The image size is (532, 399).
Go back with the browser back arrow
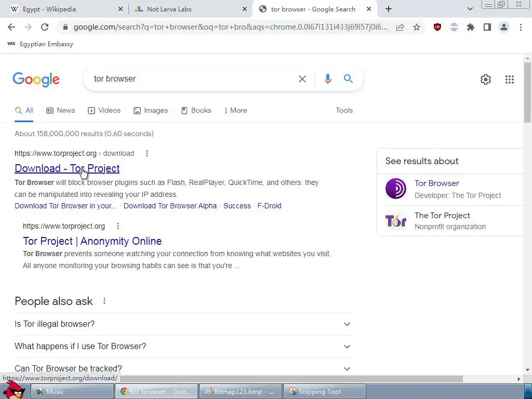tap(11, 27)
